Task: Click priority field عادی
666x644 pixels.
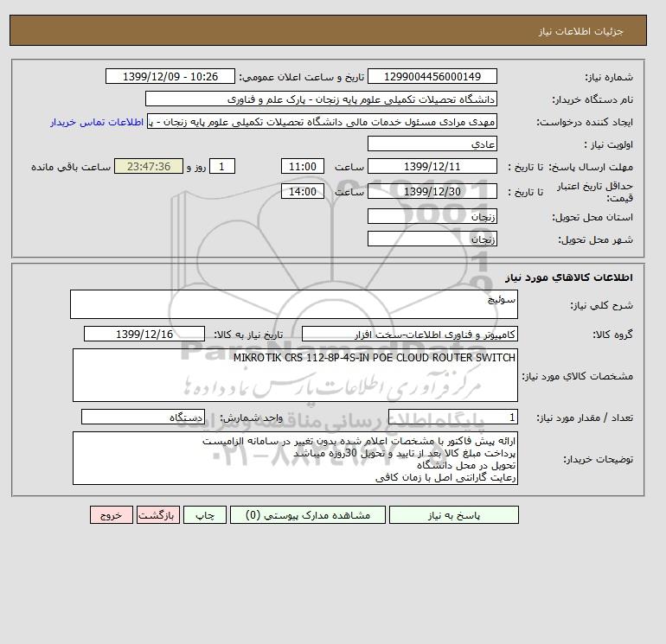Action: click(x=432, y=143)
